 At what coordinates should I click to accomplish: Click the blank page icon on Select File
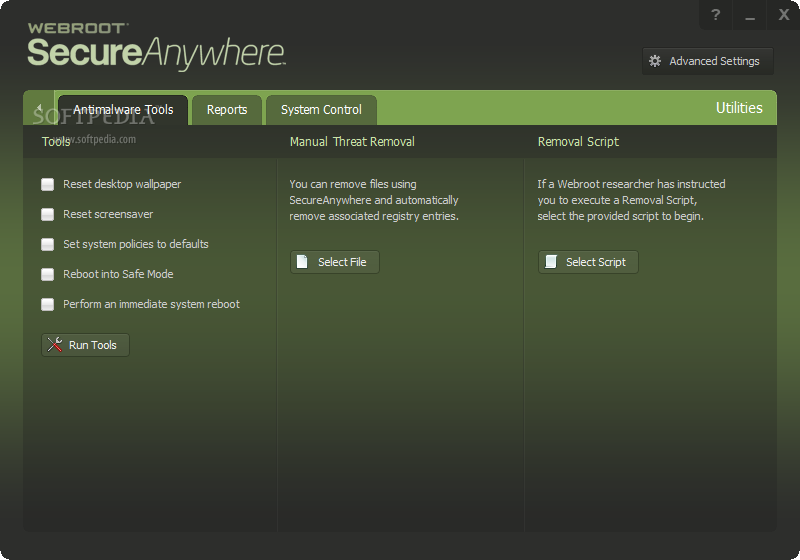tap(302, 262)
